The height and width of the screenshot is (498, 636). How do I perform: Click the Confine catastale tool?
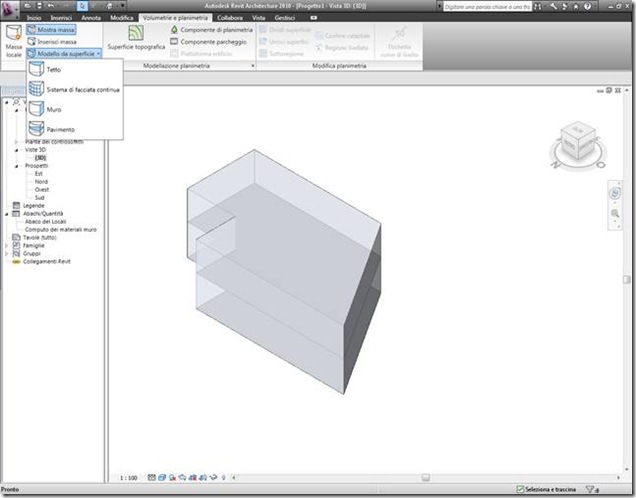(x=342, y=36)
